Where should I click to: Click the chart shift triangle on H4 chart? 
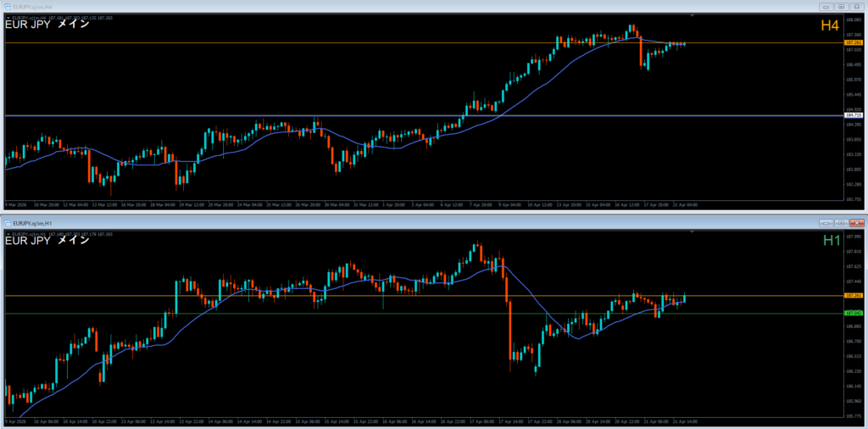tap(693, 16)
